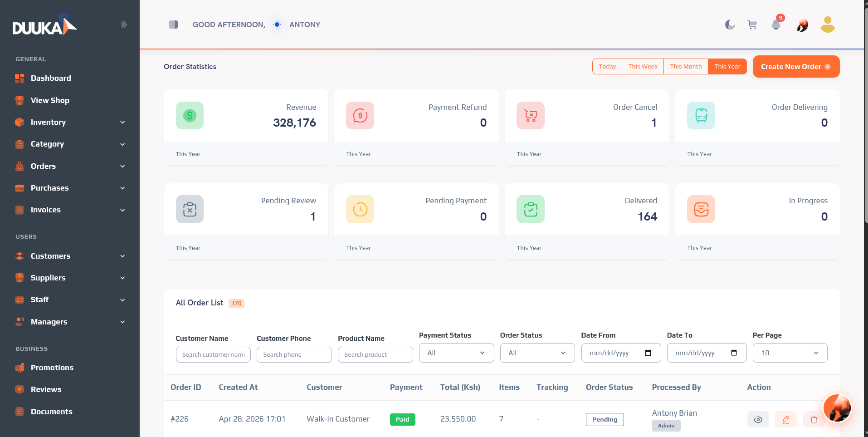Screen dimensions: 868x437
Task: Toggle dark mode with the moon icon
Action: [x=730, y=25]
